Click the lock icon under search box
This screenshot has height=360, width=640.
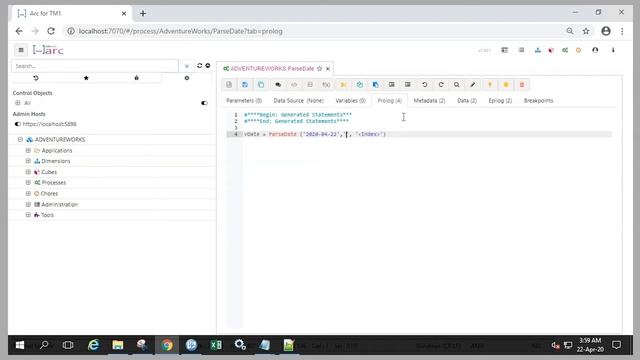tap(136, 78)
